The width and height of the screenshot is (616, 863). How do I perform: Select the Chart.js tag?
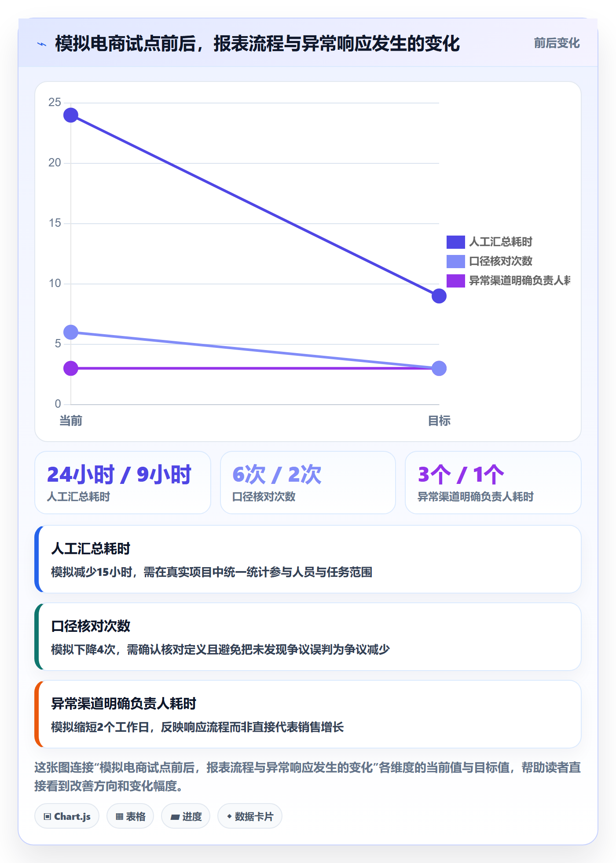pos(67,816)
